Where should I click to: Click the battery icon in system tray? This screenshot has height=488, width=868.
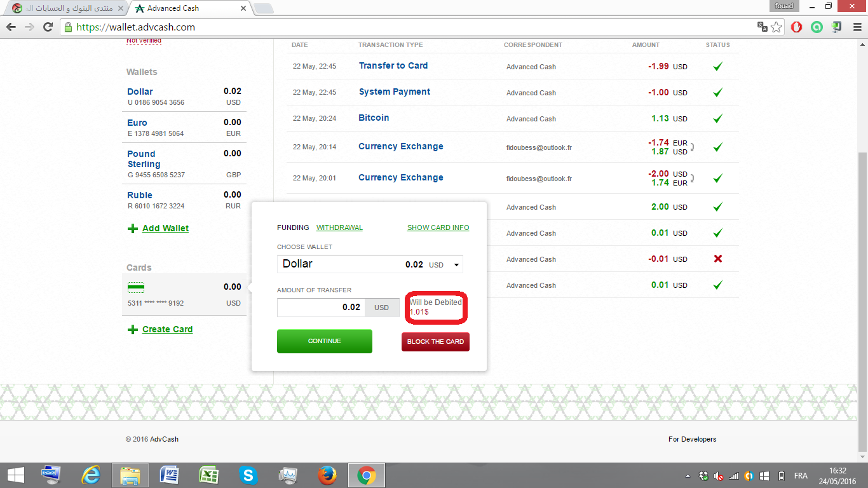pyautogui.click(x=781, y=476)
